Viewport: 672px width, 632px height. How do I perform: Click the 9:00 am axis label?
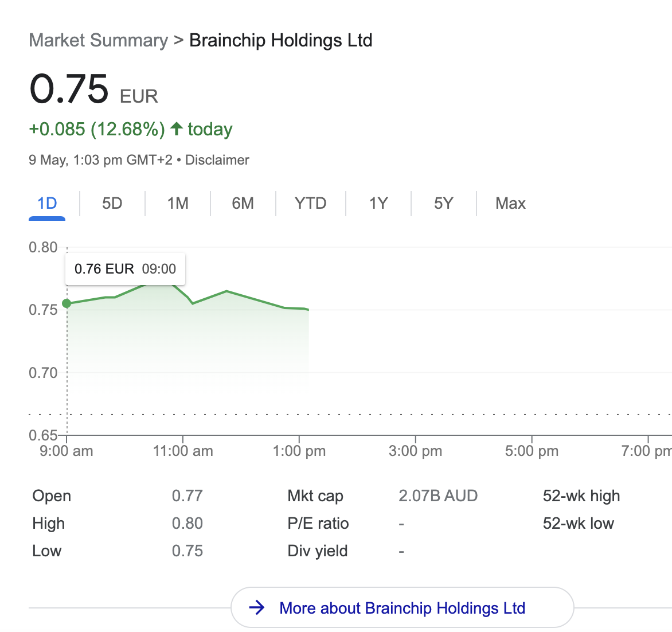[67, 451]
